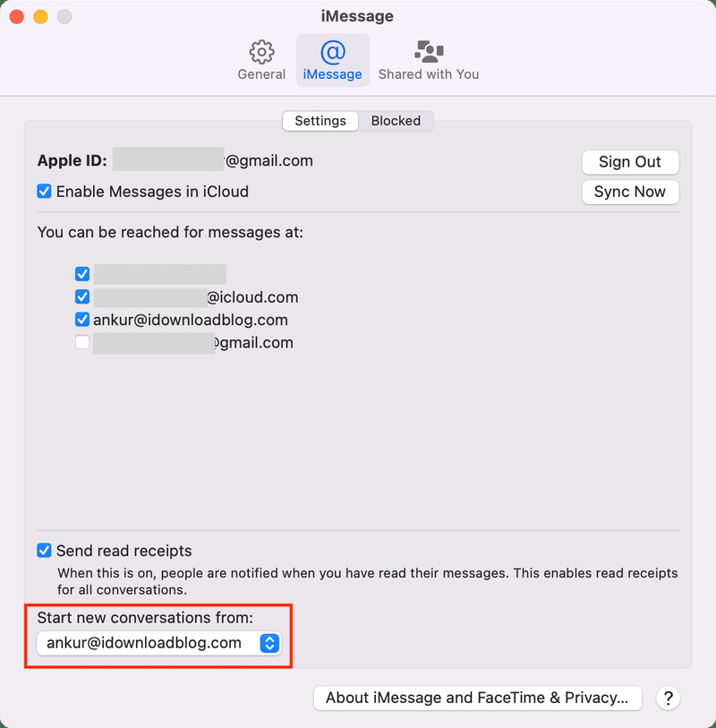The width and height of the screenshot is (716, 728).
Task: Open the Shared with You tab
Action: [x=429, y=61]
